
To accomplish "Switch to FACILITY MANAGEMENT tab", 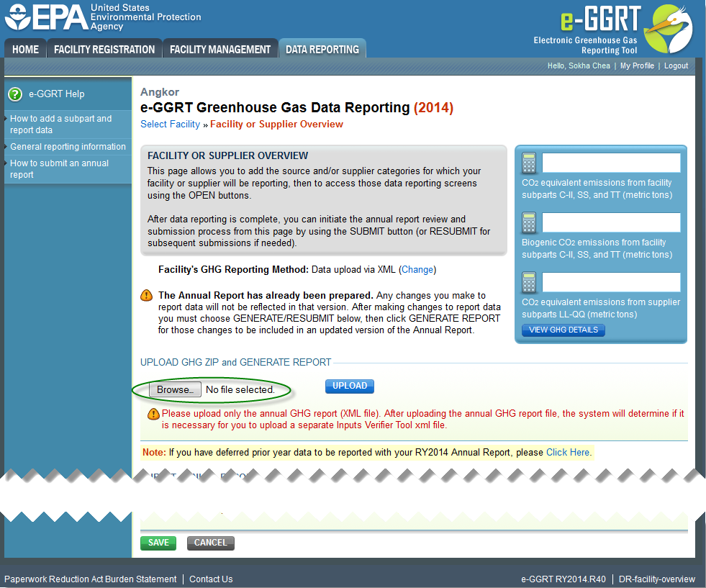I will click(x=220, y=50).
